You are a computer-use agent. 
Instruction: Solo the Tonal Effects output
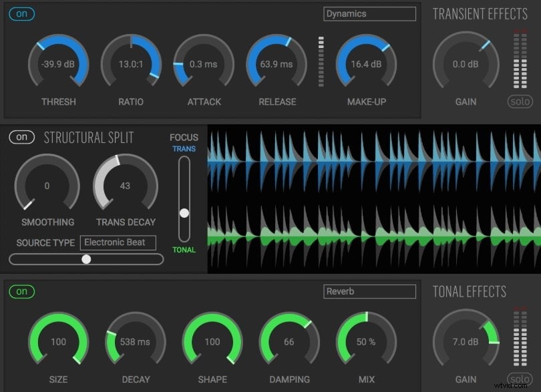(x=520, y=379)
